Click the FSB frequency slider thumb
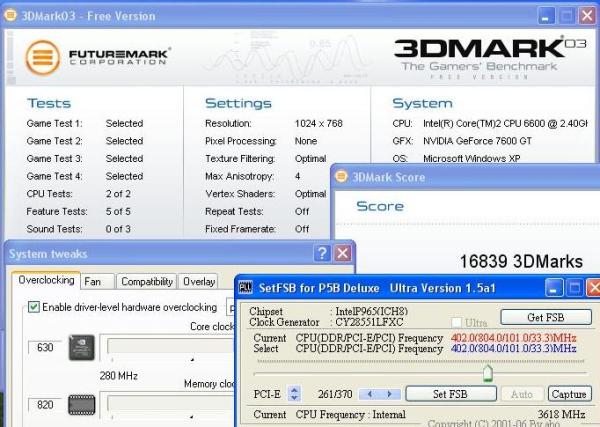 [488, 373]
